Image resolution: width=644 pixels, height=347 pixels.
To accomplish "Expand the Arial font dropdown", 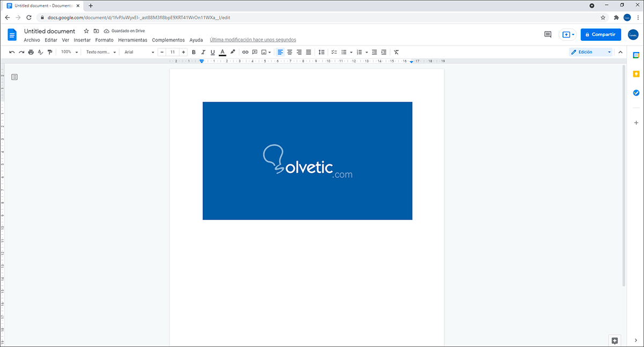I will 139,52.
